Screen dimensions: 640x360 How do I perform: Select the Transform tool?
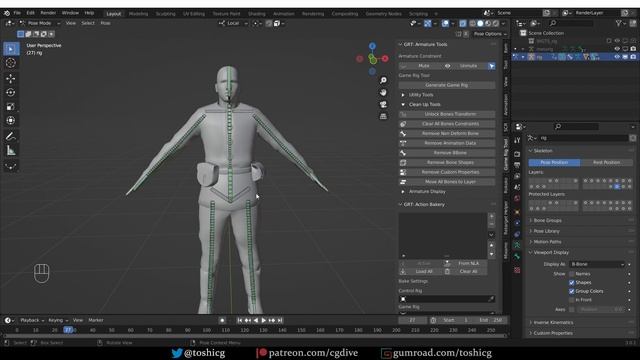click(x=11, y=121)
